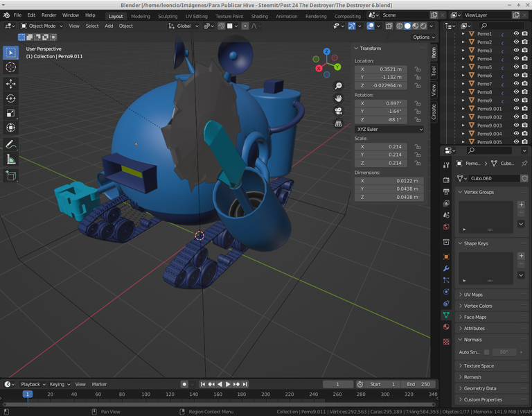Select the Transform tool
Viewport: 532px width, 416px height.
11,128
